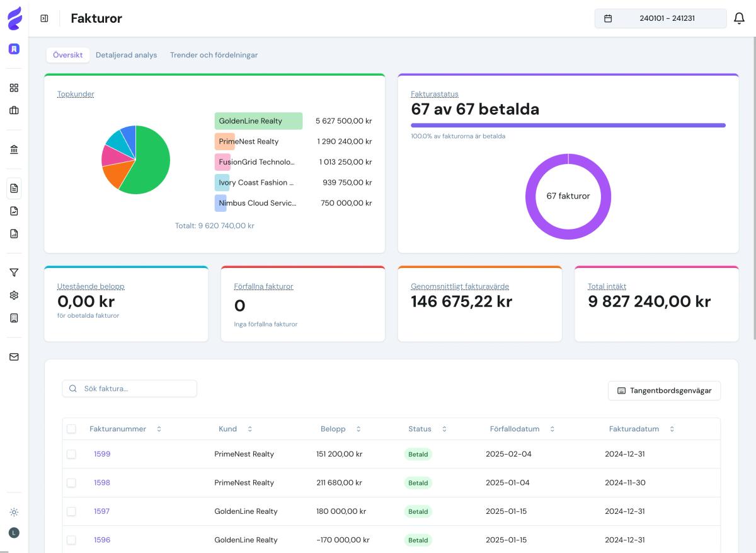
Task: Open the Trender och fördelningar tab
Action: click(x=214, y=55)
